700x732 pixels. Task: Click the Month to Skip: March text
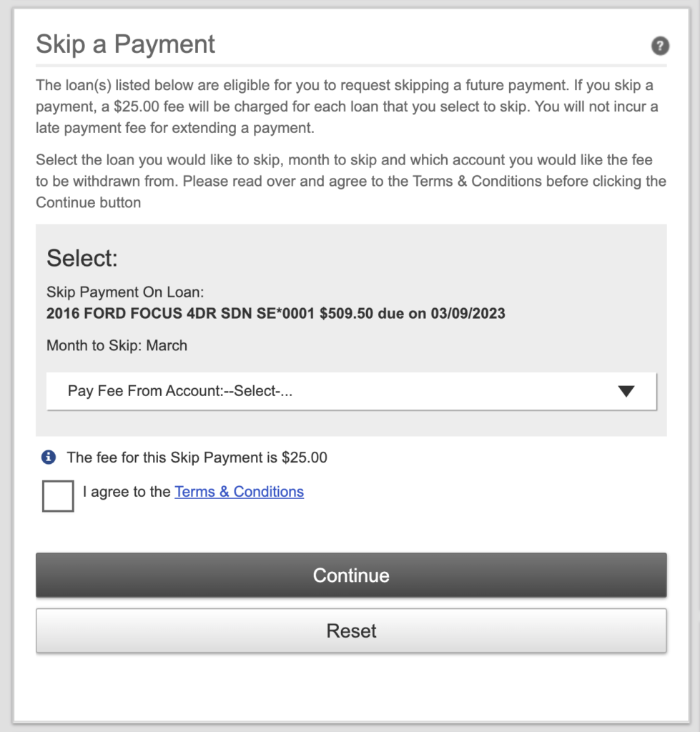117,345
